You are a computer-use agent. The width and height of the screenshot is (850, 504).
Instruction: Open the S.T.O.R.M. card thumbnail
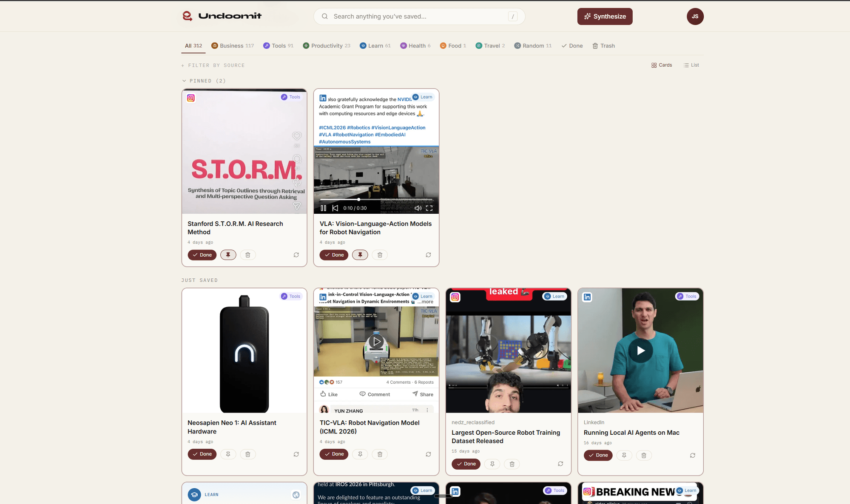point(244,151)
